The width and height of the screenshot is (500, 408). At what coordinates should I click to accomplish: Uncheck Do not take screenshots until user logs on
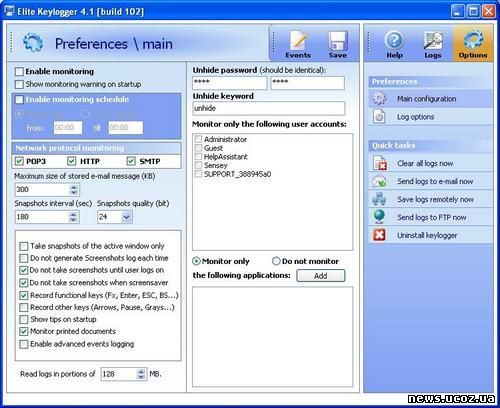24,270
